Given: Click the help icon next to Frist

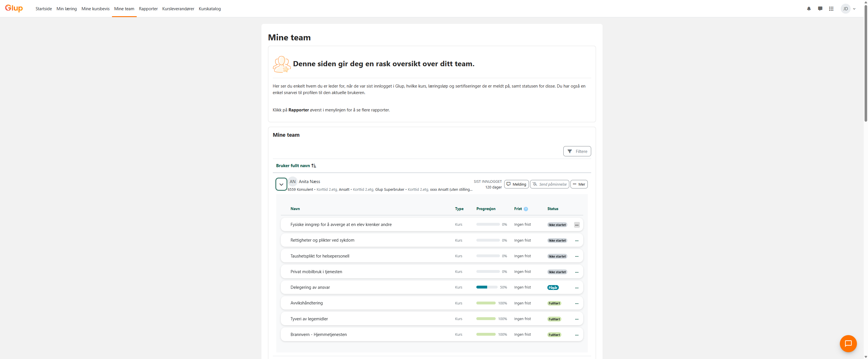Looking at the screenshot, I should click(526, 209).
